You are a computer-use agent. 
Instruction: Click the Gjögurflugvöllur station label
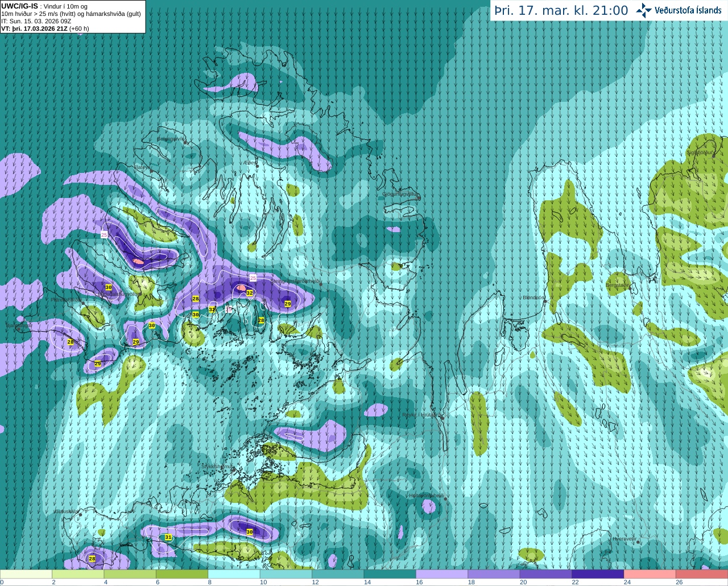[x=400, y=194]
